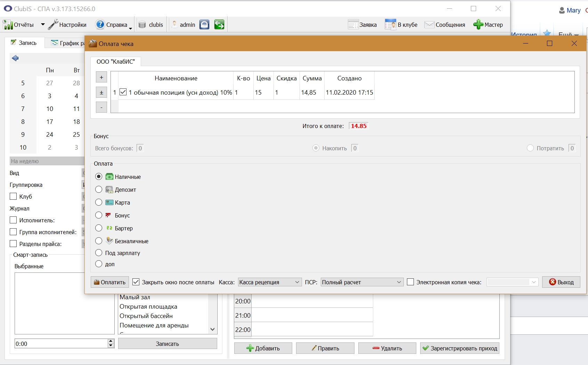This screenshot has height=365, width=588.
Task: Open Справка help icon
Action: [100, 24]
